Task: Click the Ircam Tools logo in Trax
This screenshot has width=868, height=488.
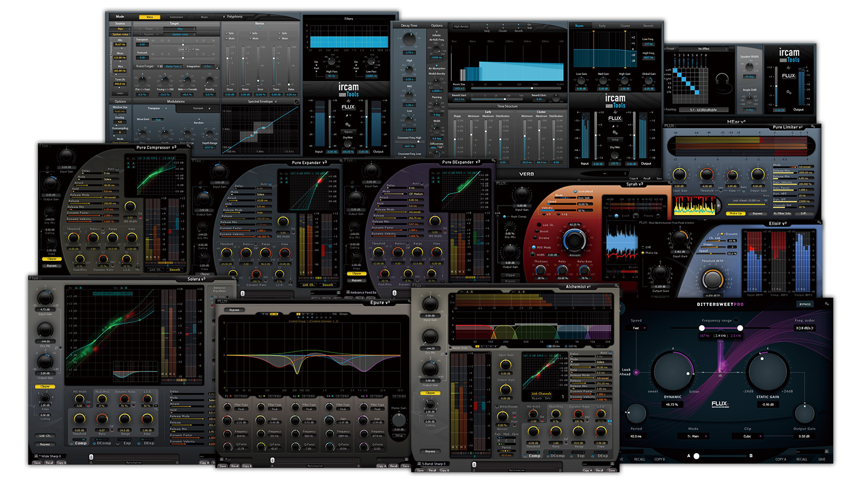Action: point(348,90)
